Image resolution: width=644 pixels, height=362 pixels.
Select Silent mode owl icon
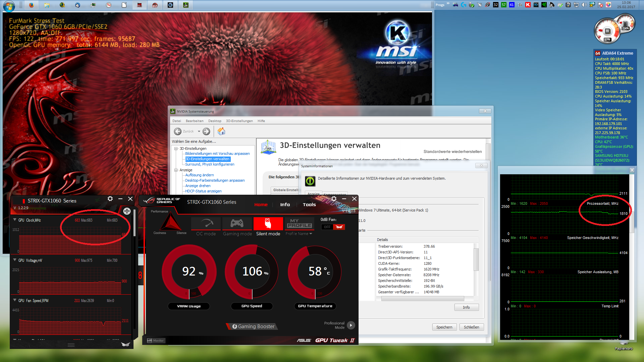(x=268, y=223)
